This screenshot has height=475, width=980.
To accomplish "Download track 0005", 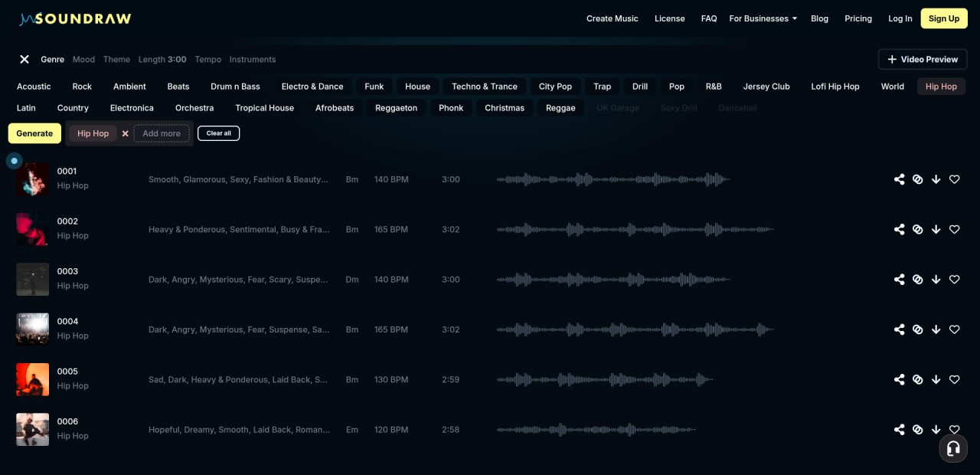I will click(x=936, y=379).
